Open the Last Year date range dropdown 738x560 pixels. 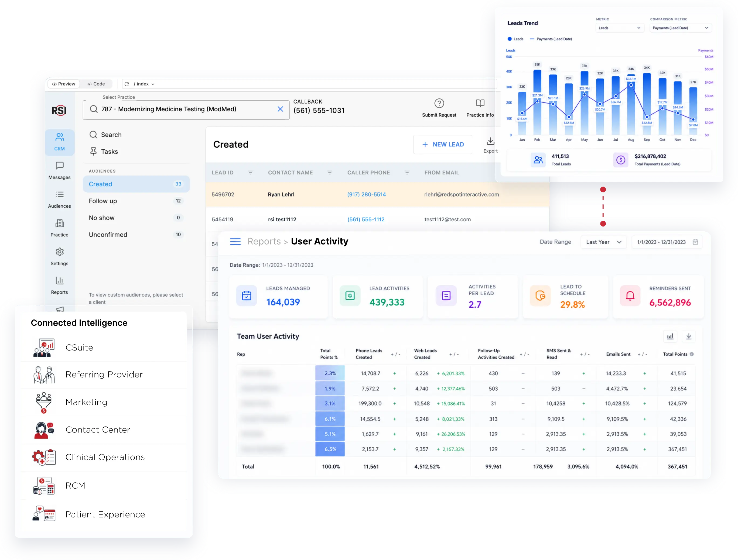click(604, 242)
